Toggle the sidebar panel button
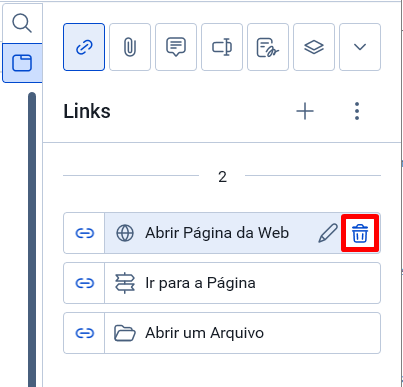The width and height of the screenshot is (403, 387). coord(22,63)
